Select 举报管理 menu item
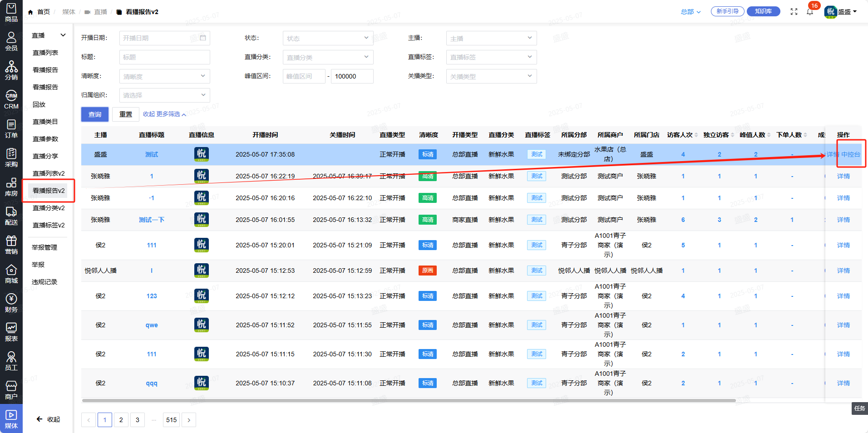The width and height of the screenshot is (868, 433). (44, 247)
